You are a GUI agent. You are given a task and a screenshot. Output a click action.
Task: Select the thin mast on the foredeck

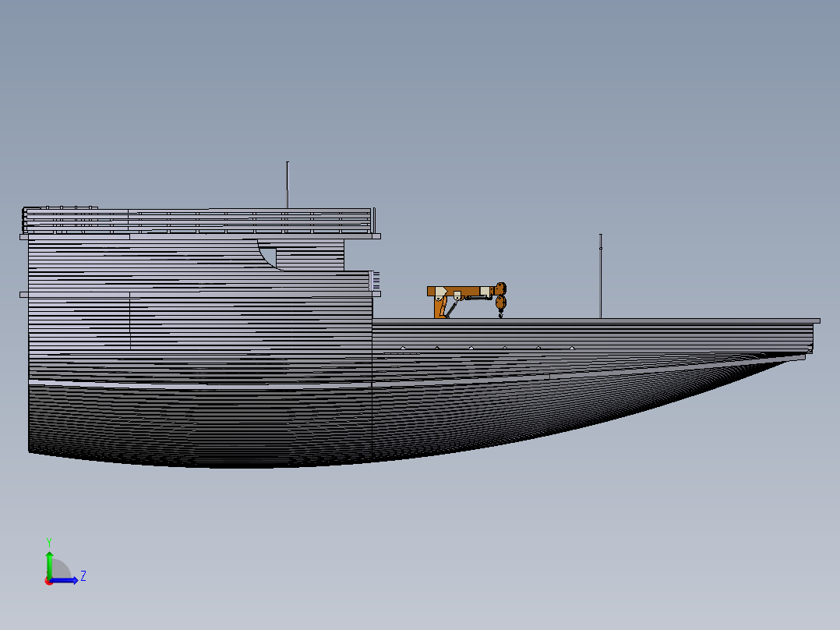pos(601,276)
